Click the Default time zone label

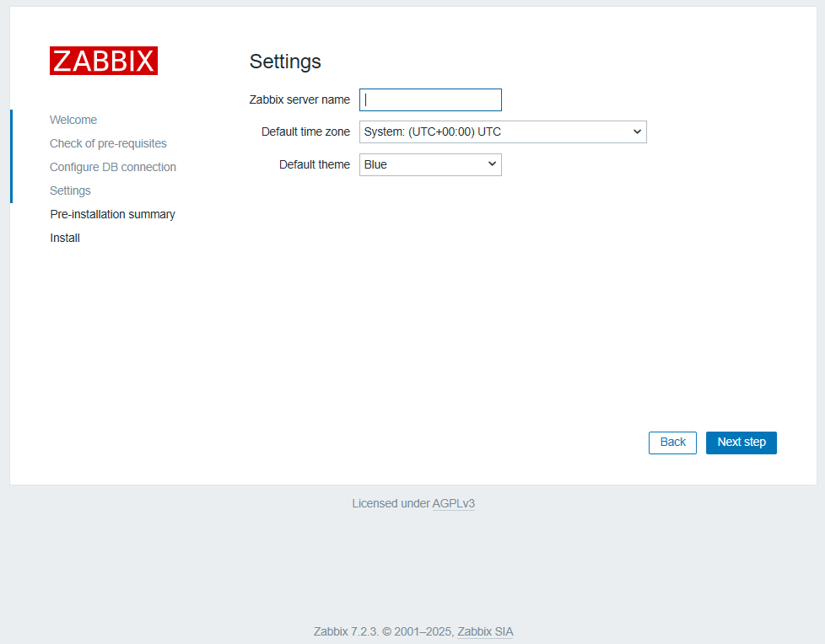click(x=305, y=132)
